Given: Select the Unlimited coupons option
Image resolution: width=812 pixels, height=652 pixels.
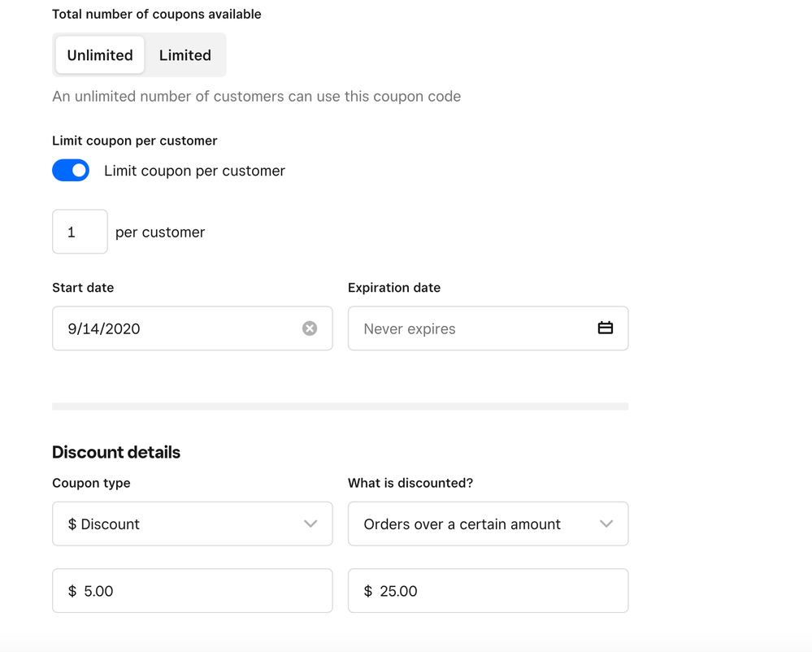Looking at the screenshot, I should click(100, 55).
